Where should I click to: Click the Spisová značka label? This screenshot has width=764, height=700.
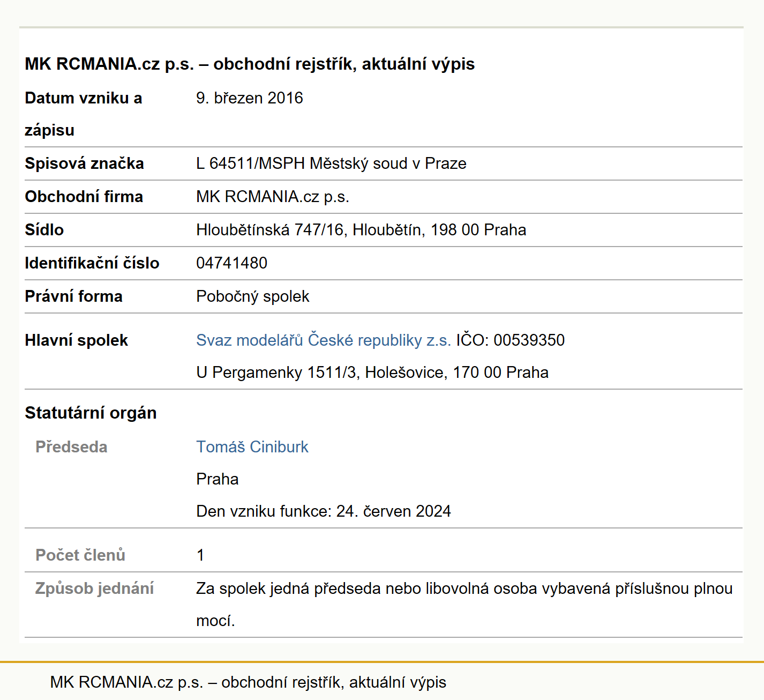pyautogui.click(x=84, y=163)
